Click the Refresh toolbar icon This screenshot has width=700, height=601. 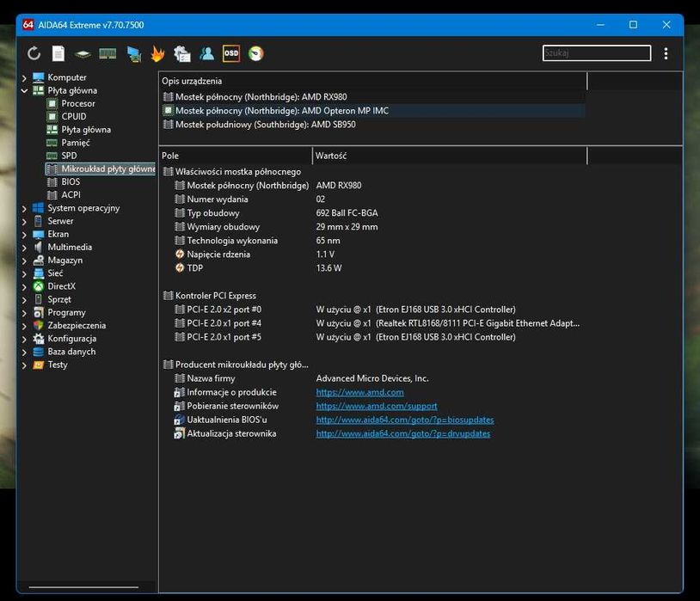coord(34,53)
